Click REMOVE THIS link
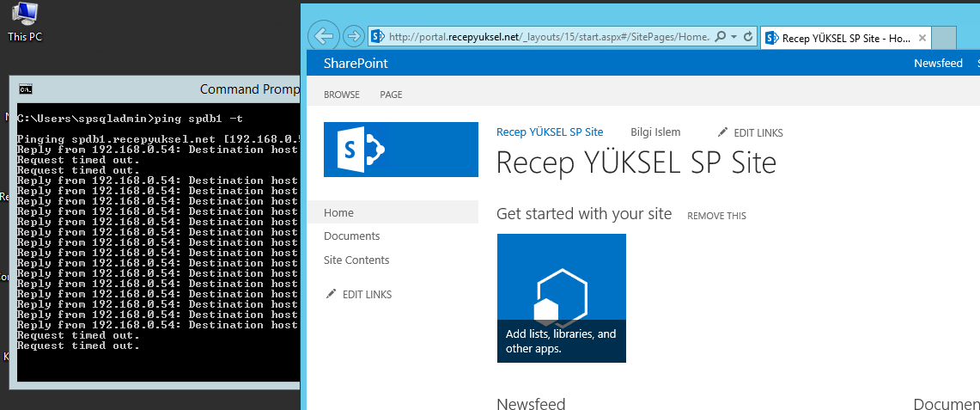 point(716,216)
